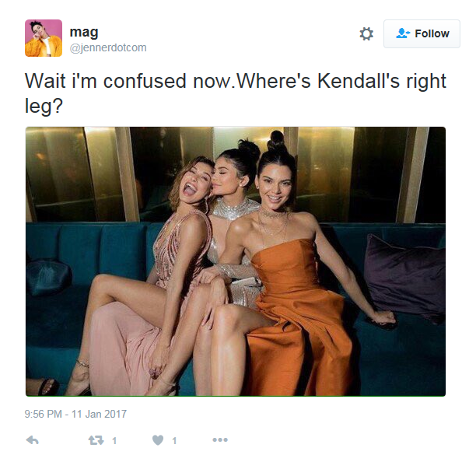476x455 pixels.
Task: Follow the @jennerdotcom account
Action: click(x=422, y=33)
